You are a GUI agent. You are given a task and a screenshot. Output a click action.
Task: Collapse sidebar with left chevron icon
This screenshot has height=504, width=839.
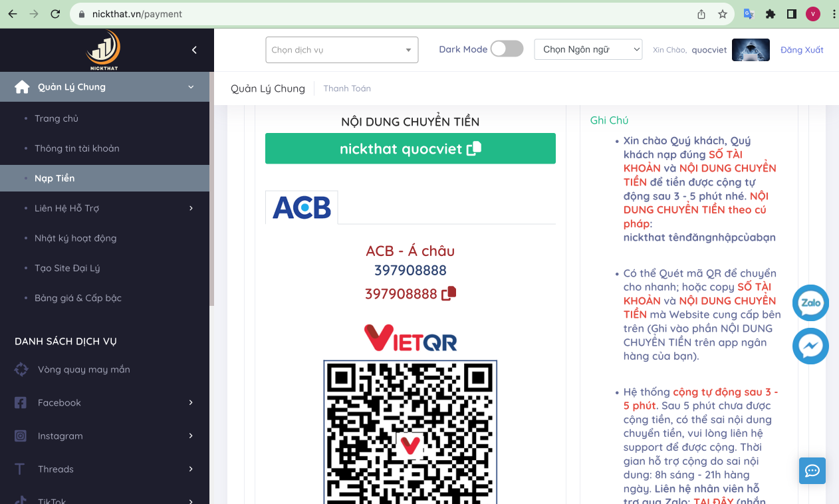[194, 50]
